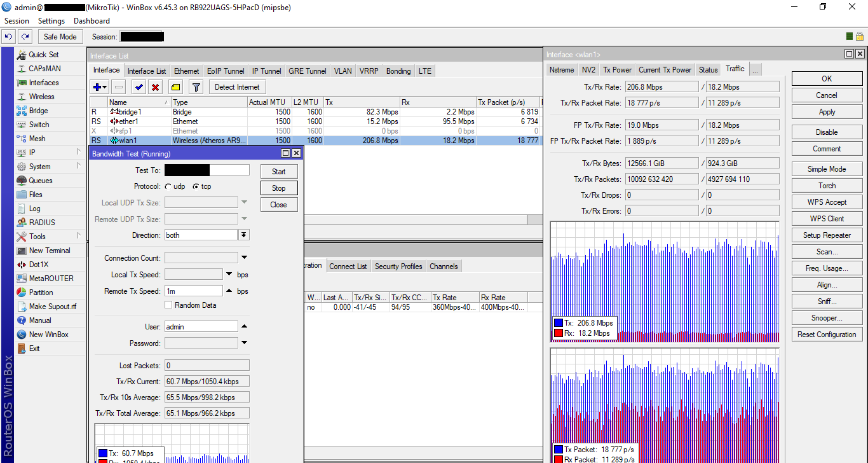This screenshot has width=868, height=463.
Task: Open the Wireless sidebar entry
Action: [x=41, y=97]
